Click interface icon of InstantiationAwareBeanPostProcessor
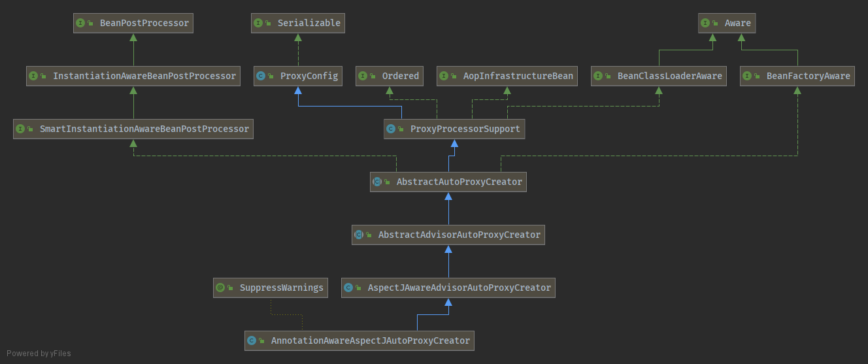This screenshot has width=868, height=364. click(x=34, y=76)
